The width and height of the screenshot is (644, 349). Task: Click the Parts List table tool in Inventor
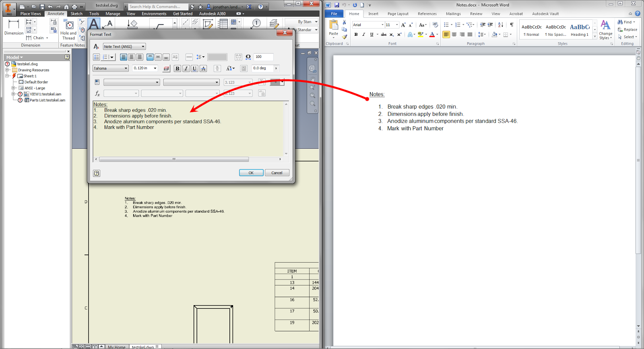[223, 23]
